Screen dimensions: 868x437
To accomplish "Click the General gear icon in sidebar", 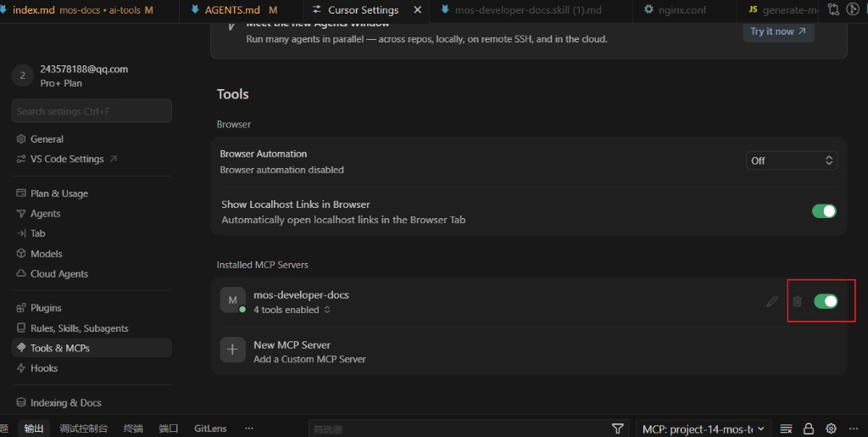I will [x=21, y=139].
